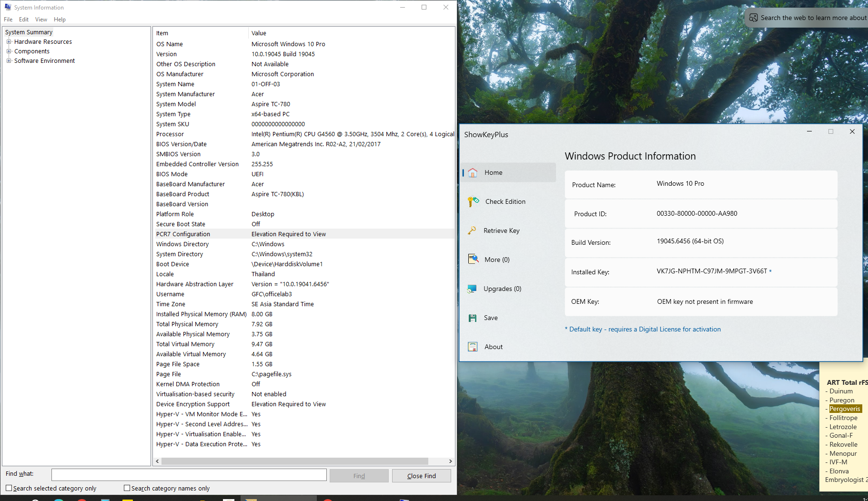Open the More (0) icon
The image size is (868, 501).
473,259
